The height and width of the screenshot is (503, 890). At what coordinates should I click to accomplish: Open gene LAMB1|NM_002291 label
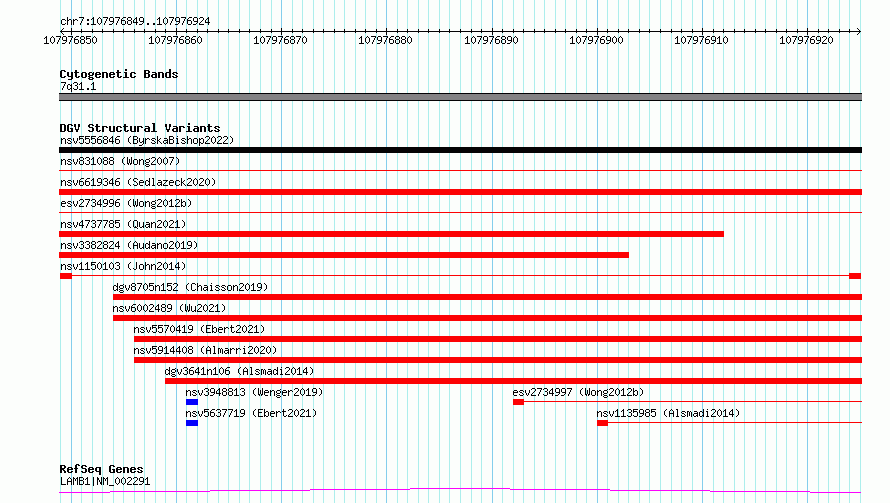(x=105, y=481)
